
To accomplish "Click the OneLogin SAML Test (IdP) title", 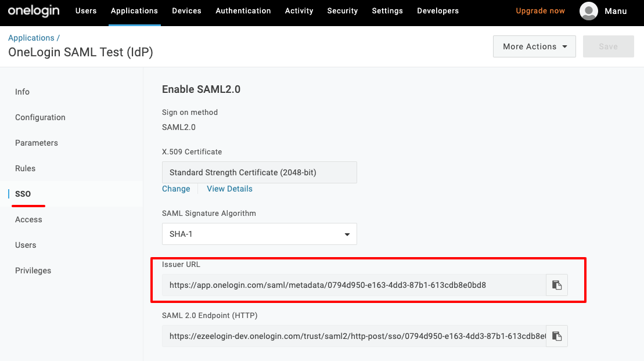I will coord(81,52).
